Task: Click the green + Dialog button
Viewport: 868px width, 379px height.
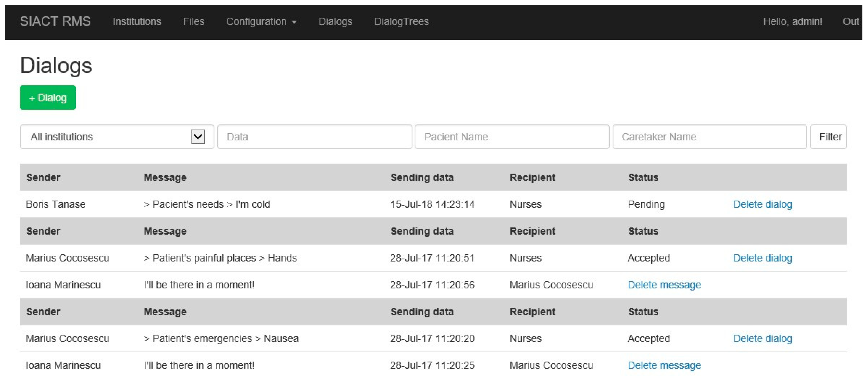Action: (48, 98)
